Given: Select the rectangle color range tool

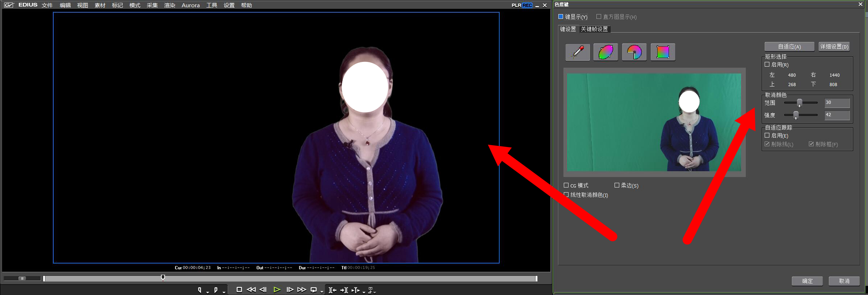Looking at the screenshot, I should (x=663, y=52).
